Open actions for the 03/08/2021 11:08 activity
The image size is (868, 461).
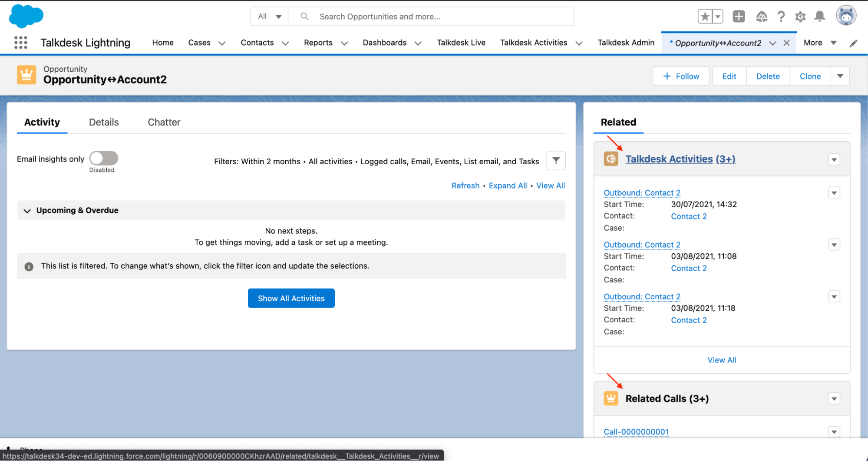[x=834, y=245]
